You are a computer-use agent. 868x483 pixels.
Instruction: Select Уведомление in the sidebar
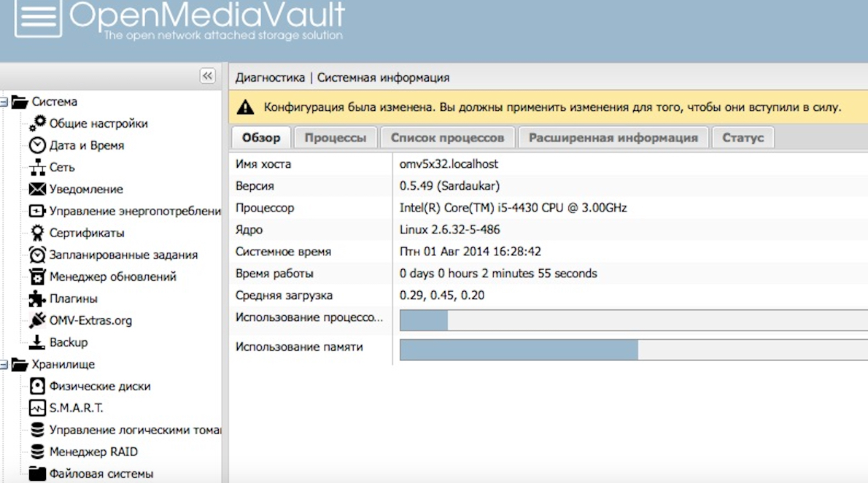[86, 190]
